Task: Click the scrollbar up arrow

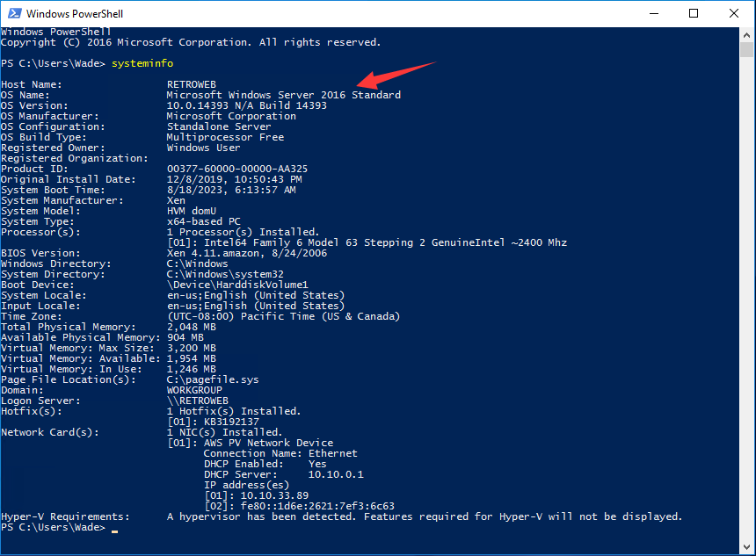Action: click(747, 34)
